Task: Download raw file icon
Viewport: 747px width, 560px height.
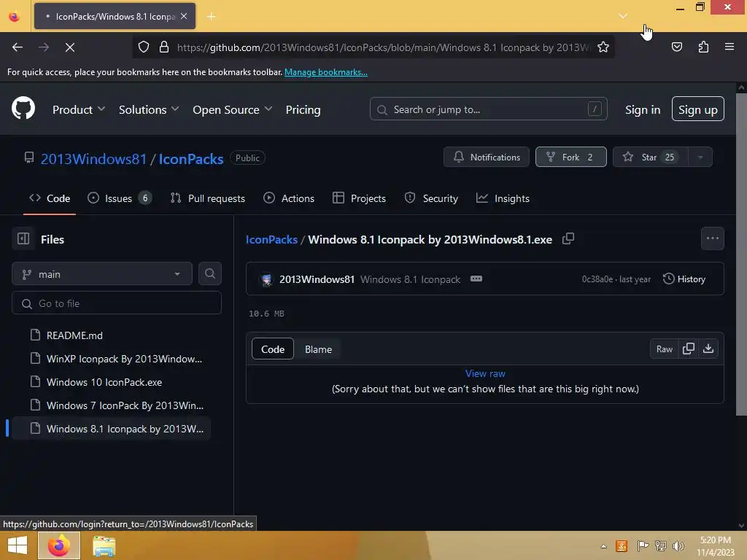Action: (x=708, y=349)
